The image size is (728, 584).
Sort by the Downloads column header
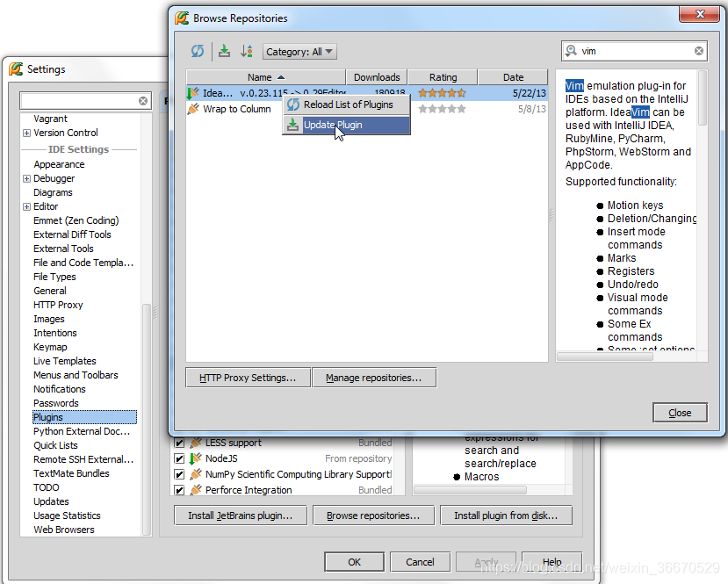[x=377, y=77]
